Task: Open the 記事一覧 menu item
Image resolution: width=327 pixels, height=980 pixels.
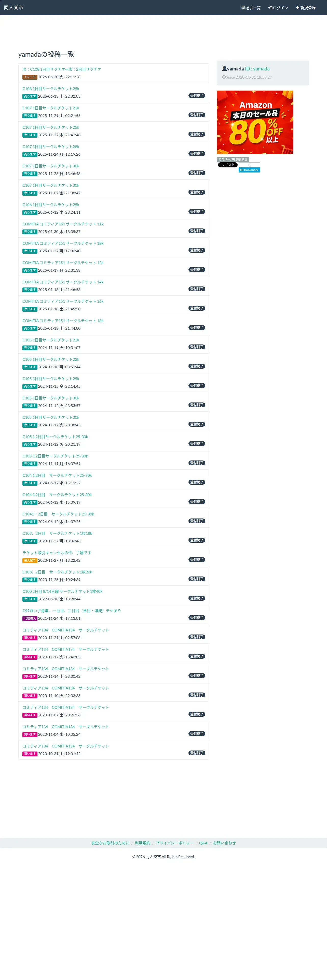Action: click(x=251, y=8)
